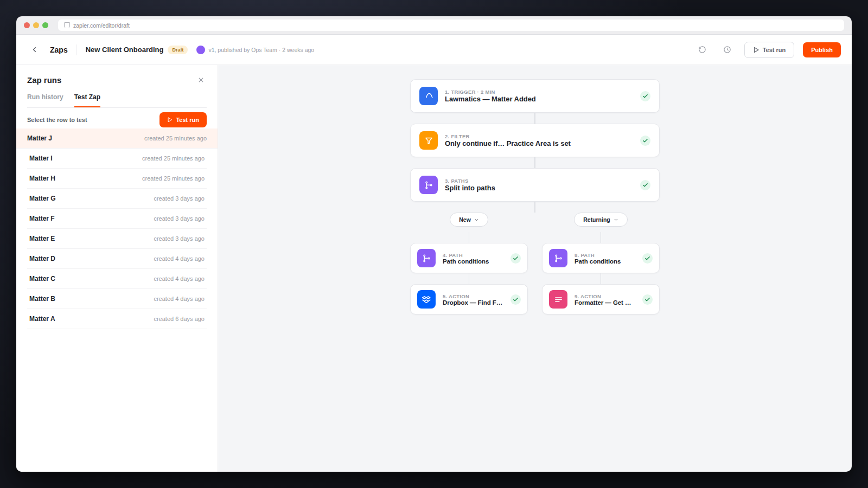Viewport: 868px width, 488px height.
Task: Click Test run in the top header
Action: pyautogui.click(x=769, y=50)
